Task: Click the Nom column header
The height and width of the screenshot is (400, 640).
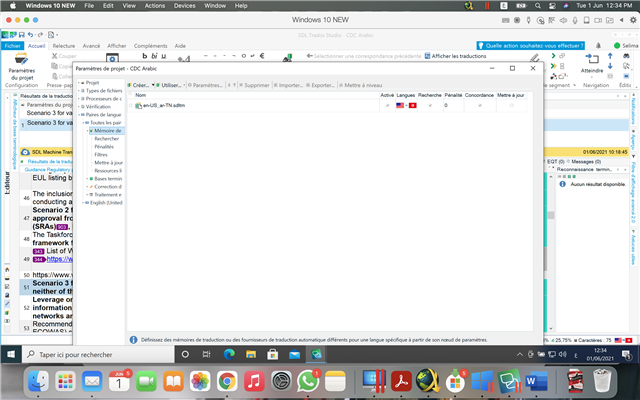Action: [x=256, y=95]
